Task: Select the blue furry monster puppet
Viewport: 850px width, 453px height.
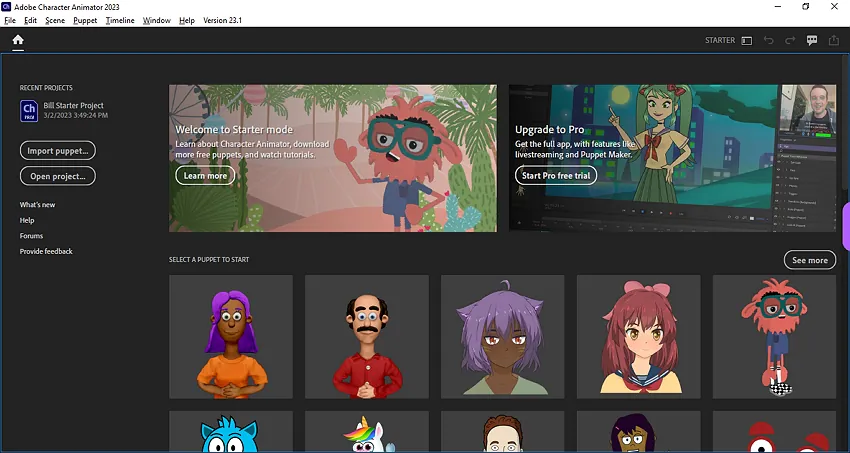Action: (x=231, y=431)
